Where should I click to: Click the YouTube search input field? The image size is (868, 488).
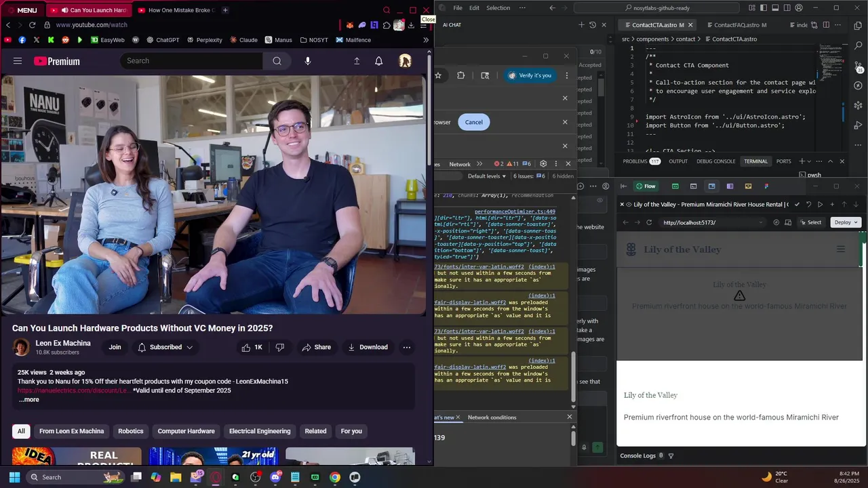(x=192, y=61)
